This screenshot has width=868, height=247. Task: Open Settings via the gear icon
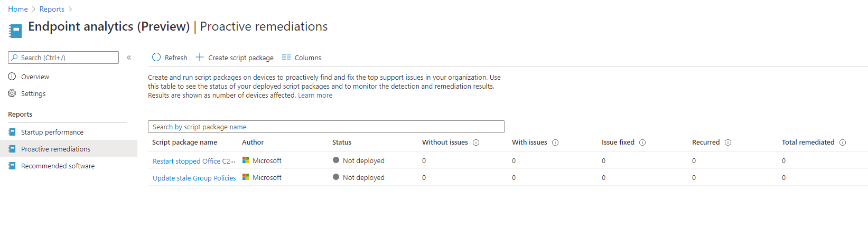[12, 93]
